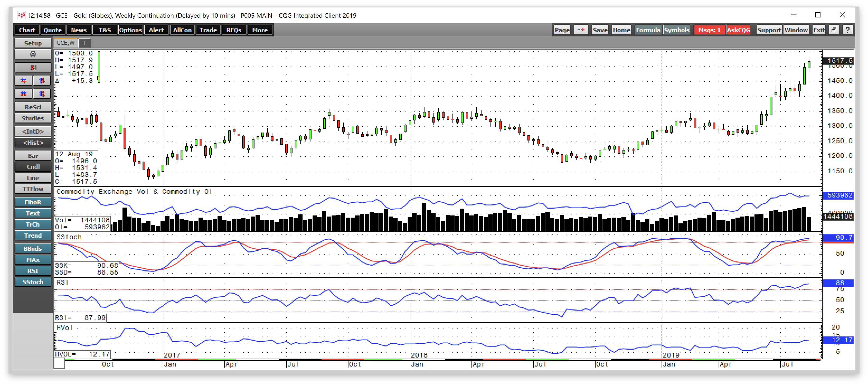Open the News menu

[x=79, y=30]
